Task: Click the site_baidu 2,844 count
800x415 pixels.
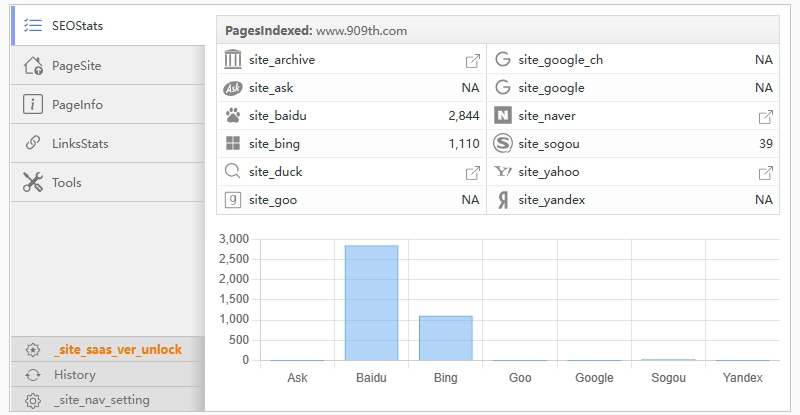Action: click(463, 116)
